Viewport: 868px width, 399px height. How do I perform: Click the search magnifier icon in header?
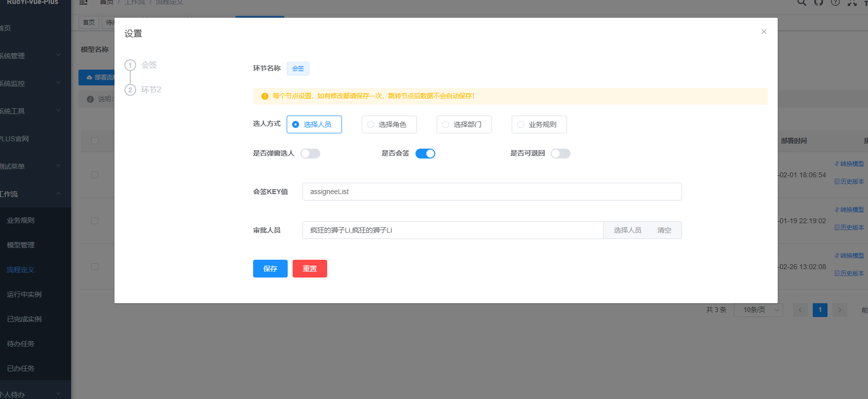802,2
